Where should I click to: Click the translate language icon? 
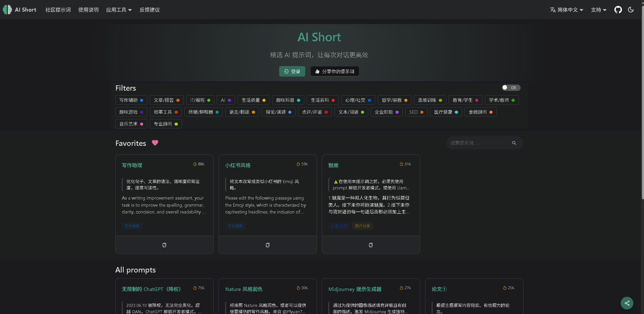coord(553,10)
